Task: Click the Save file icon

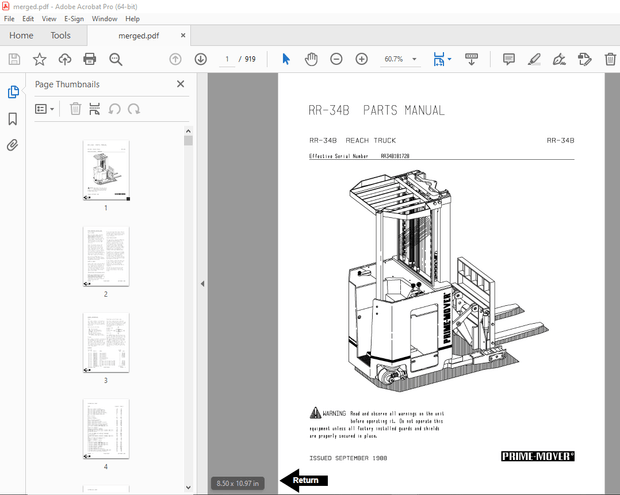Action: (14, 59)
